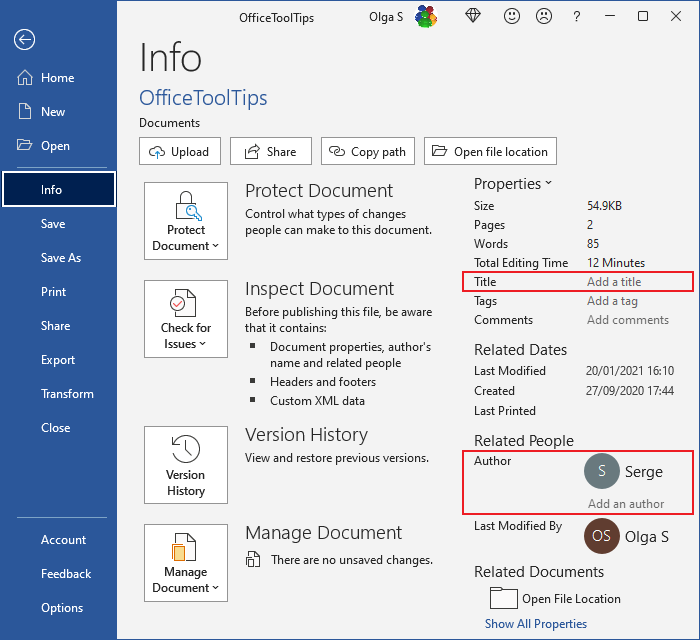Viewport: 700px width, 640px height.
Task: Click the Version History button
Action: (186, 465)
